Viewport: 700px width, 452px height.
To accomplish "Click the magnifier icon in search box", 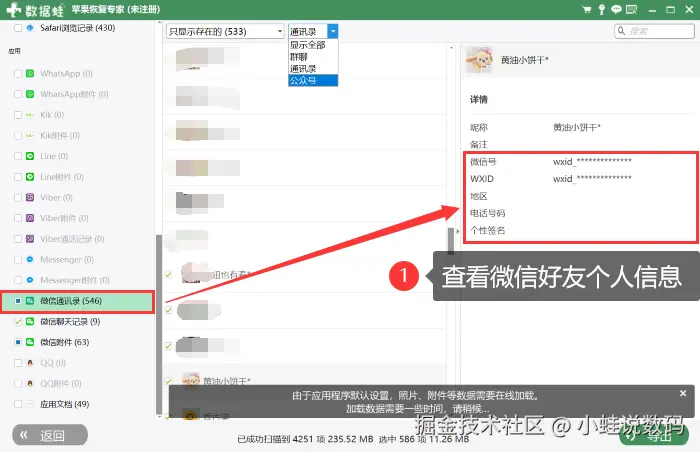I will 621,31.
